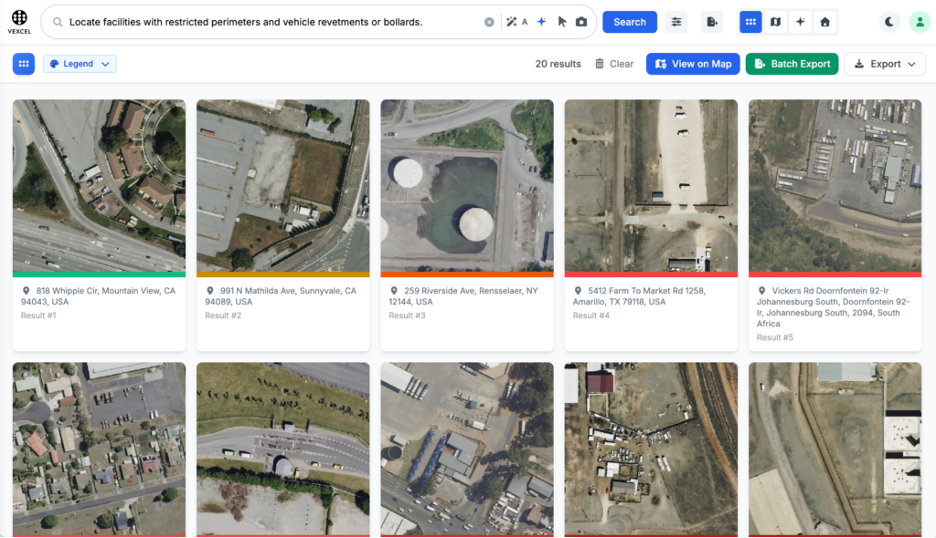Open the 5412 Farm To Market Rd thumbnail
The image size is (936, 538).
click(651, 186)
